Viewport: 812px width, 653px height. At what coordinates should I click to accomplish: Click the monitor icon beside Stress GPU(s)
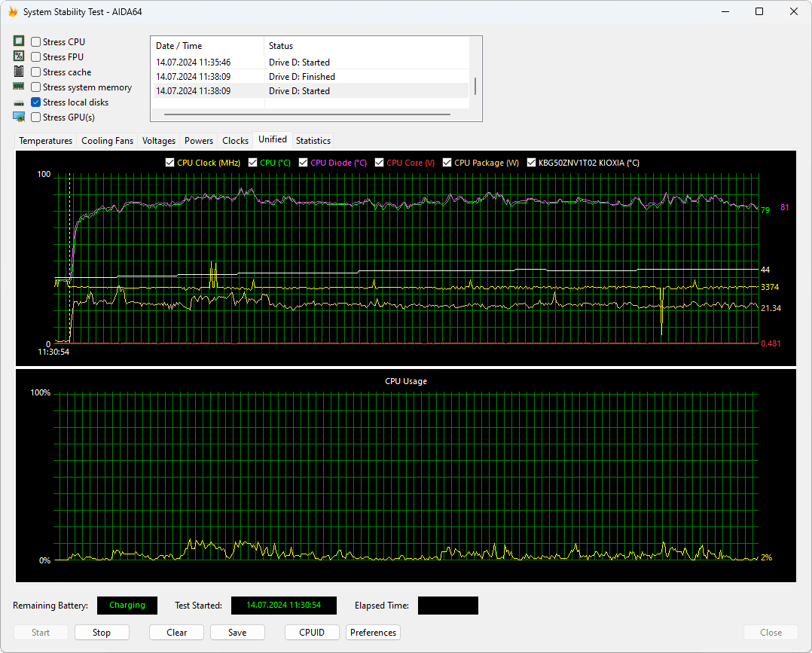click(19, 117)
